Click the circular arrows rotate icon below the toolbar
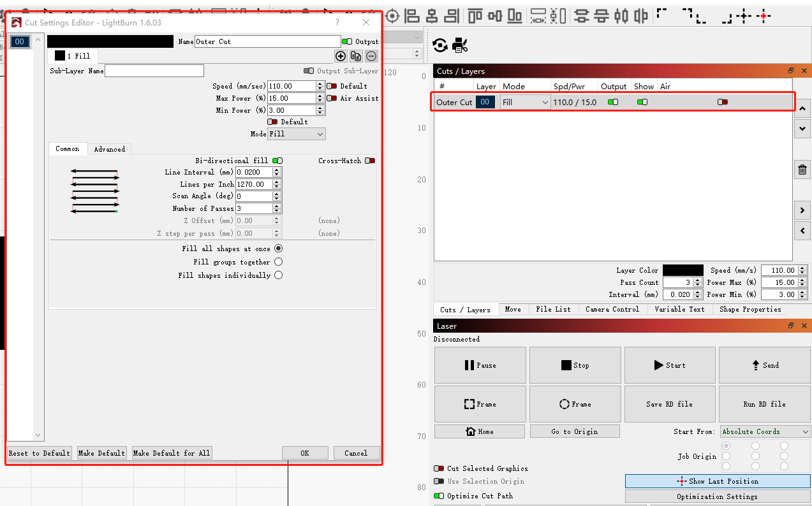Image resolution: width=812 pixels, height=506 pixels. (x=440, y=45)
